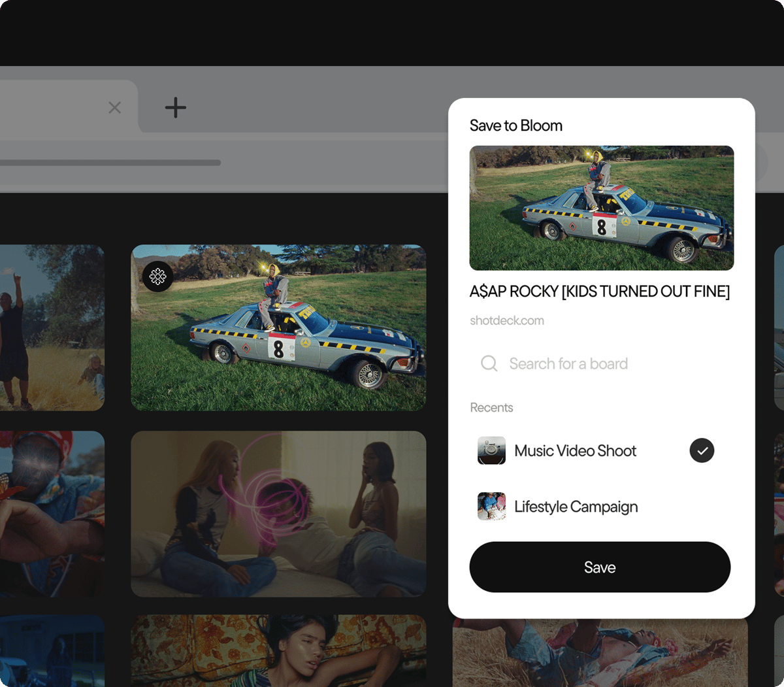Select the Lifestyle Campaign board
Image resolution: width=784 pixels, height=687 pixels.
click(x=600, y=507)
